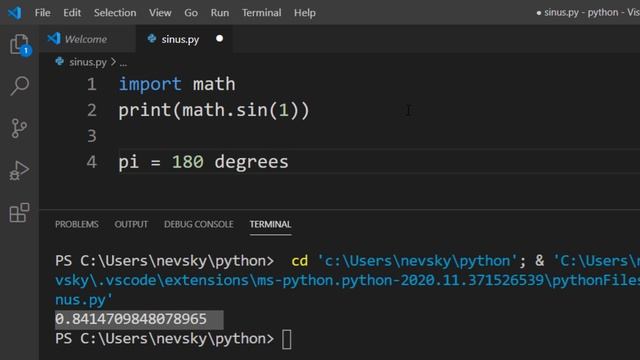640x360 pixels.
Task: Open the View menu
Action: coord(160,13)
